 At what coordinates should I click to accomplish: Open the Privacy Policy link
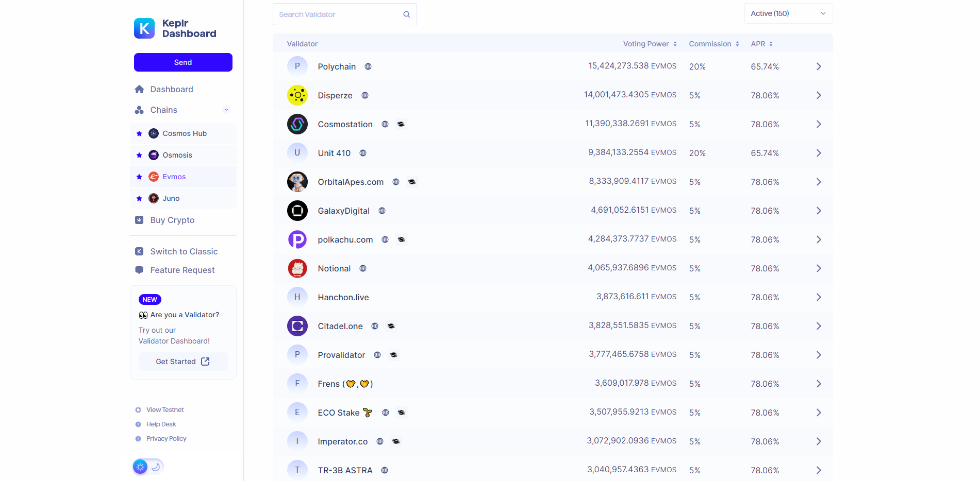(166, 439)
